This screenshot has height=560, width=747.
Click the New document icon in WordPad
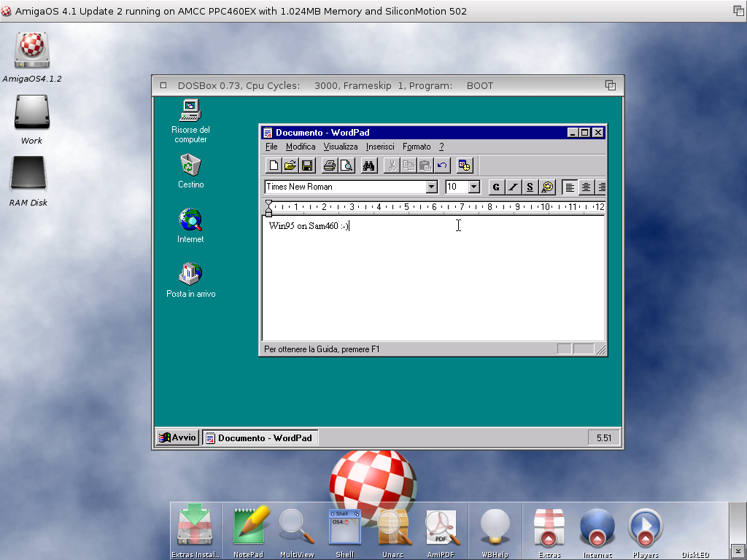click(x=274, y=166)
